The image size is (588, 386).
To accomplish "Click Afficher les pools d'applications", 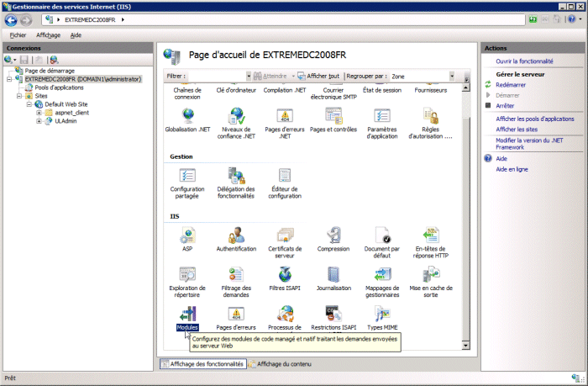I will [x=535, y=119].
